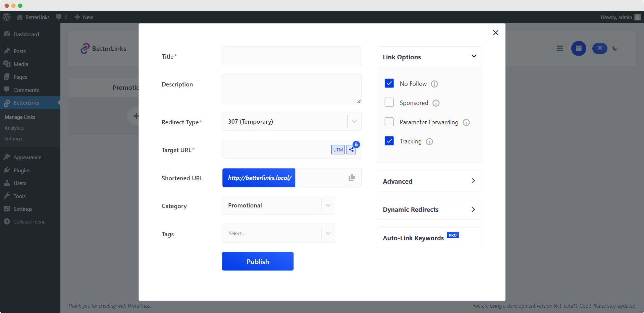This screenshot has height=313, width=644.
Task: Select the grid view layout icon
Action: (578, 48)
